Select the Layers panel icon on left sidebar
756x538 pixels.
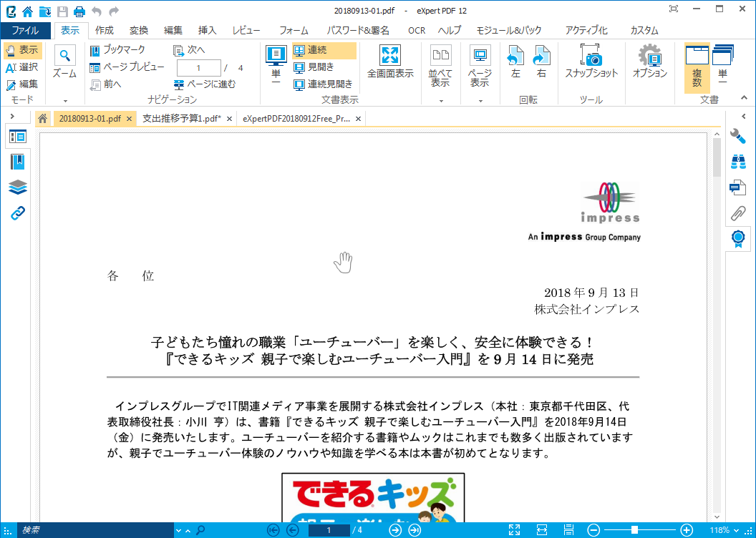(x=17, y=187)
